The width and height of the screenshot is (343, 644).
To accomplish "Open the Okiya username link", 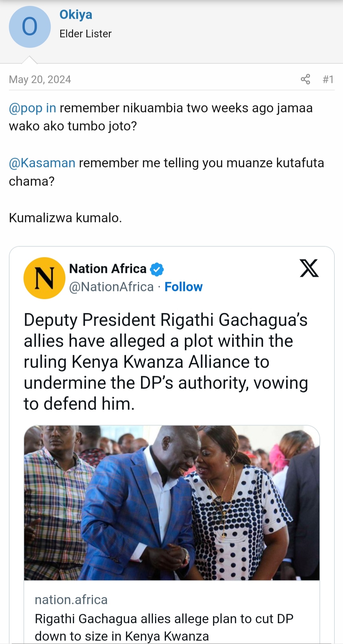I will click(76, 15).
